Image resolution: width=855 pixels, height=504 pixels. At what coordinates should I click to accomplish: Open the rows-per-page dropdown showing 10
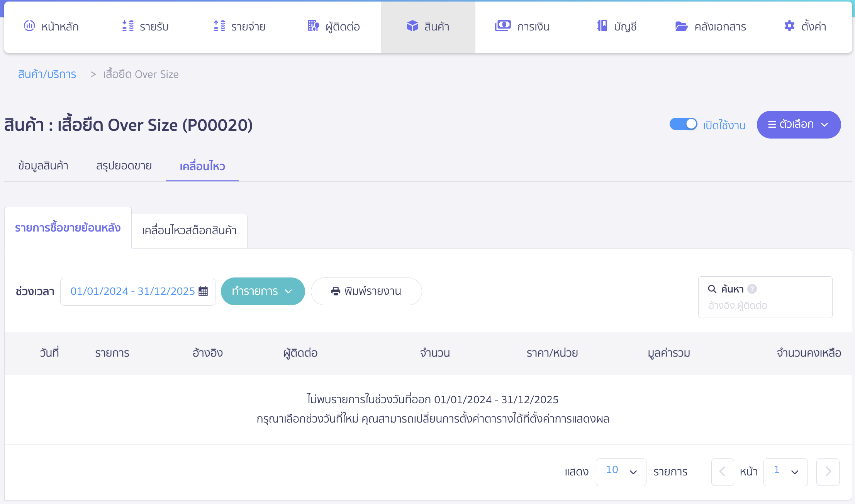621,472
